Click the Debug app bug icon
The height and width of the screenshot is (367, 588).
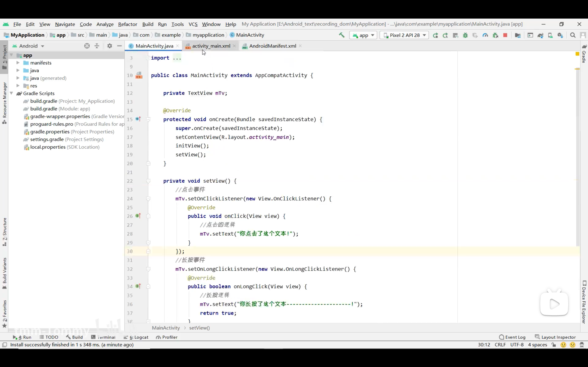tap(465, 35)
